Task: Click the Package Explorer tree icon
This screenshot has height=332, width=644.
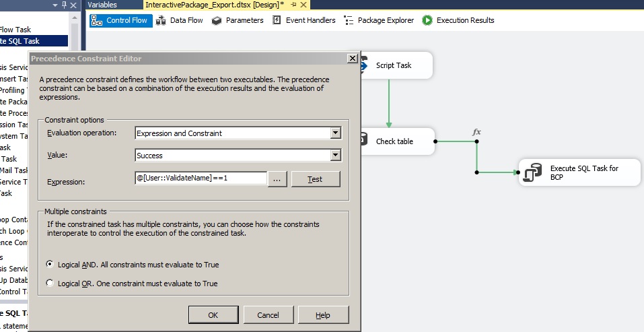Action: pyautogui.click(x=349, y=21)
